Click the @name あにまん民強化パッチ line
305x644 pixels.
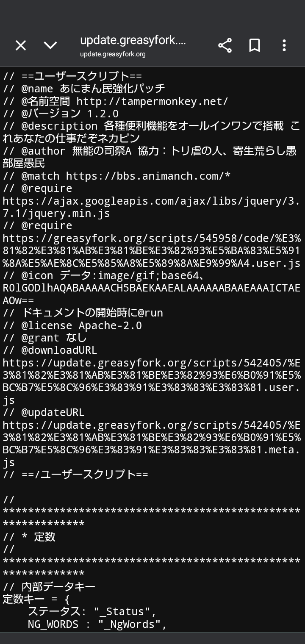(x=84, y=89)
